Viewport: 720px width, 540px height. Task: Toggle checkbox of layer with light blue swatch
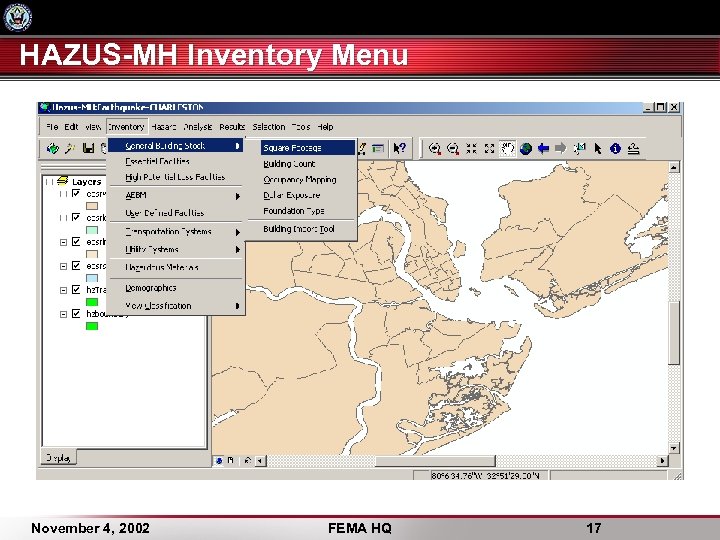click(x=76, y=266)
